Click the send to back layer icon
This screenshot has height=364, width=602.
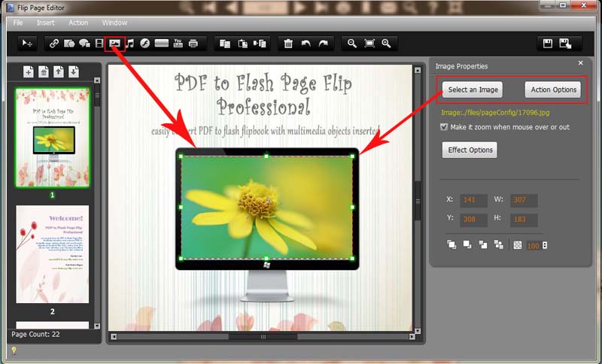(498, 244)
